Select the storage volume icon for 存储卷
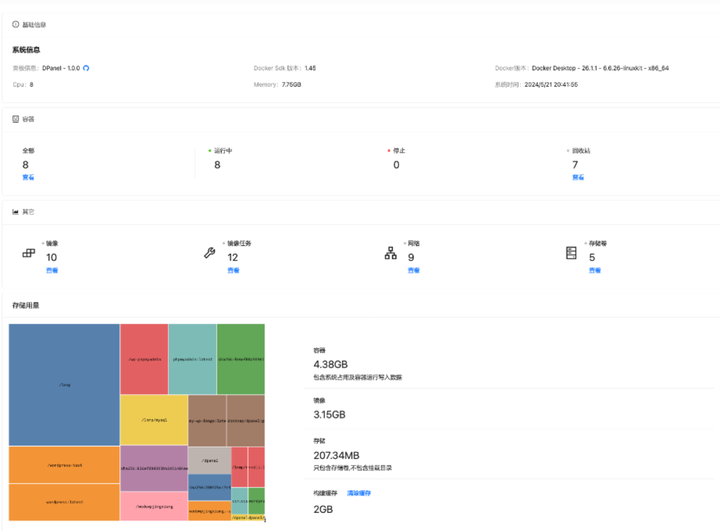720x531 pixels. pos(571,253)
